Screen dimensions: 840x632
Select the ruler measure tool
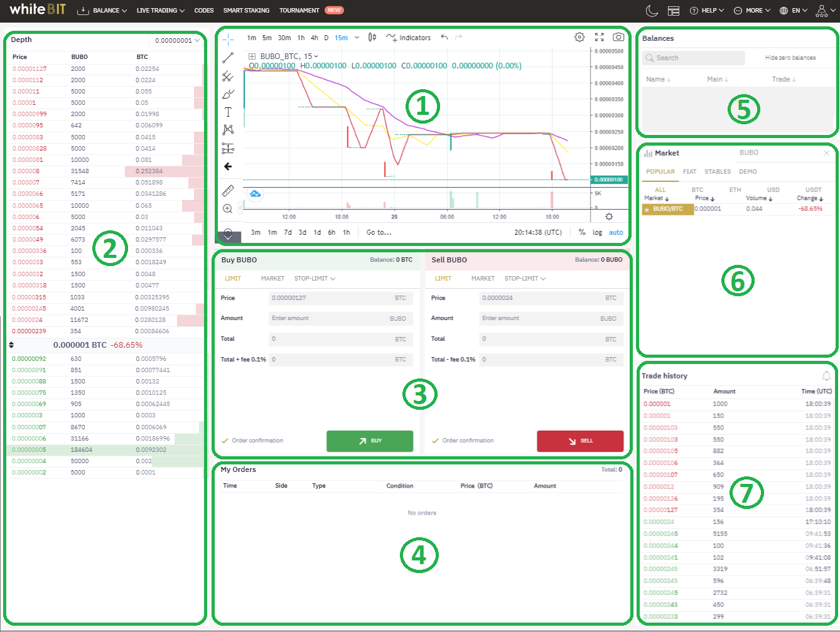(x=228, y=191)
